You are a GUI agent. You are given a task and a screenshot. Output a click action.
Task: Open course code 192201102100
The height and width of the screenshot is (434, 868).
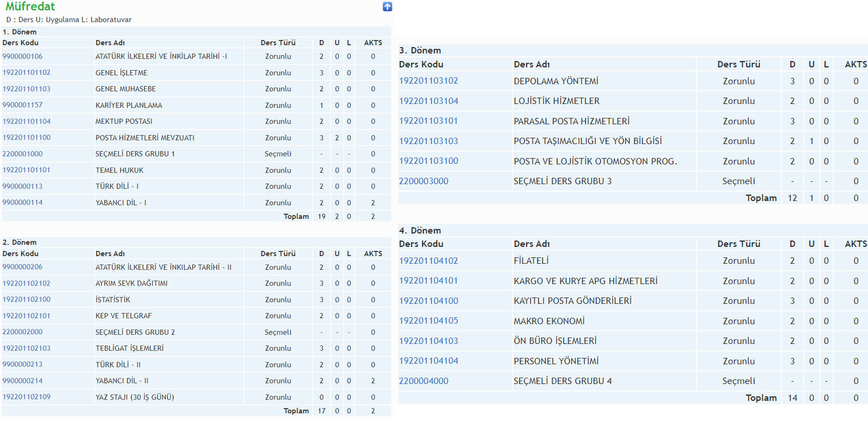(x=27, y=300)
